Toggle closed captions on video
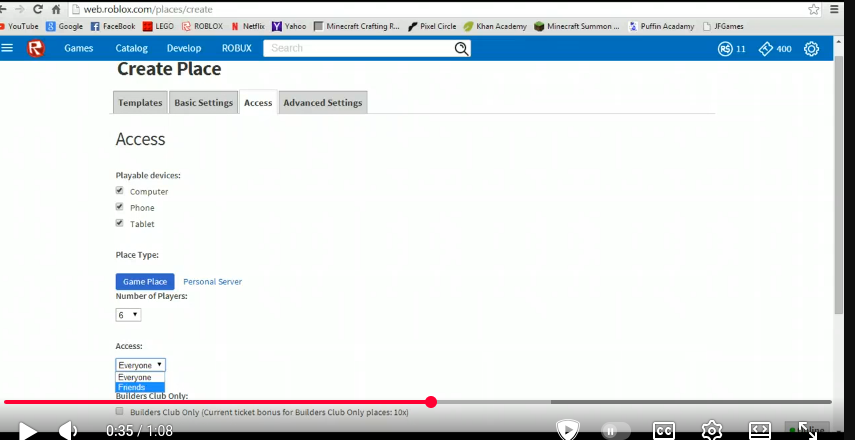 click(x=663, y=430)
